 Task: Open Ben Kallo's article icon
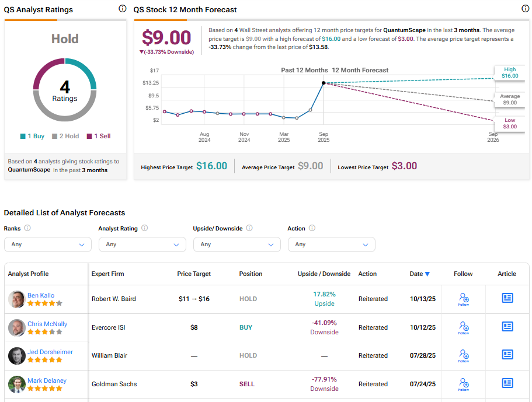(x=507, y=298)
